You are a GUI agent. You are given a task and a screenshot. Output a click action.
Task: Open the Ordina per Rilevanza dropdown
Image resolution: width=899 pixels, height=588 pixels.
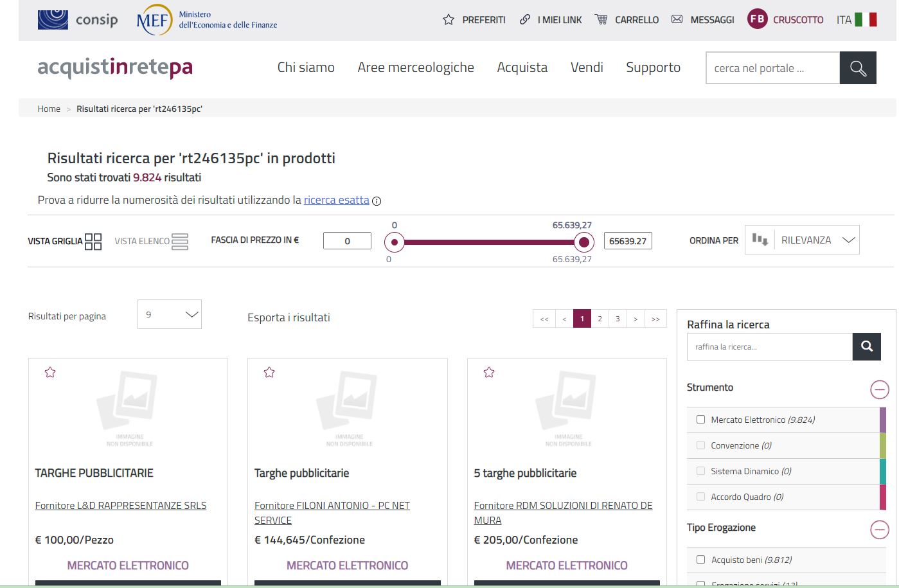tap(802, 240)
